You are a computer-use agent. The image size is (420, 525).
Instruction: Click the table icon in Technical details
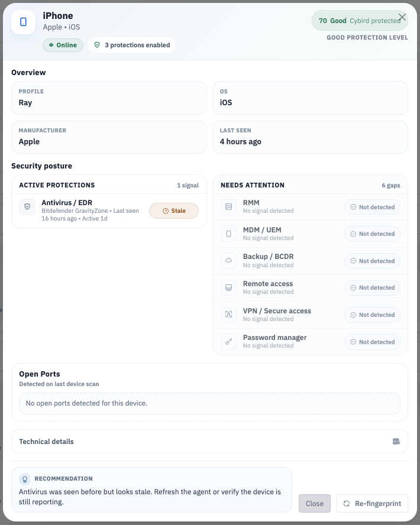coord(396,441)
